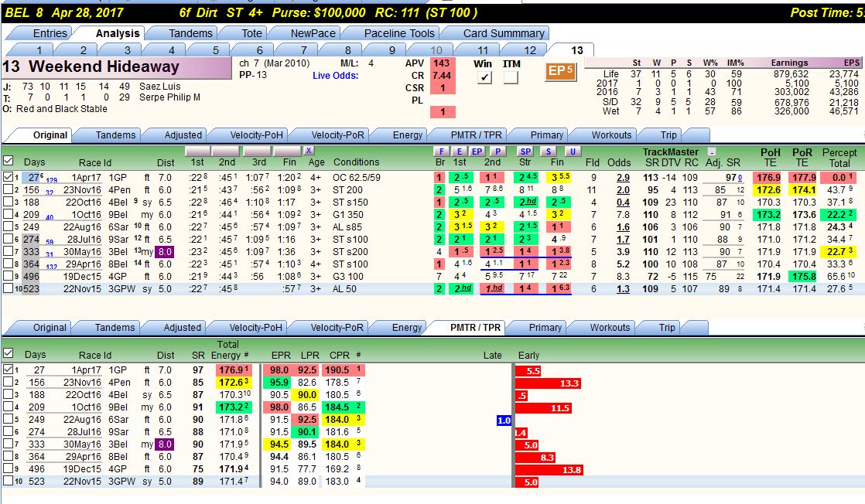The height and width of the screenshot is (504, 865).
Task: Check the 22Aug16 row checkbox in lower table
Action: (x=9, y=419)
